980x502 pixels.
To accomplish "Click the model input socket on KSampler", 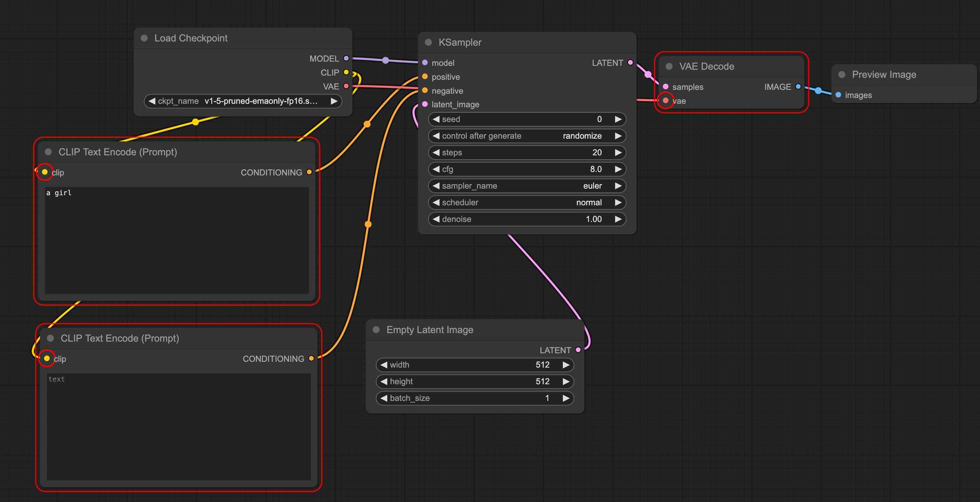I will click(425, 62).
